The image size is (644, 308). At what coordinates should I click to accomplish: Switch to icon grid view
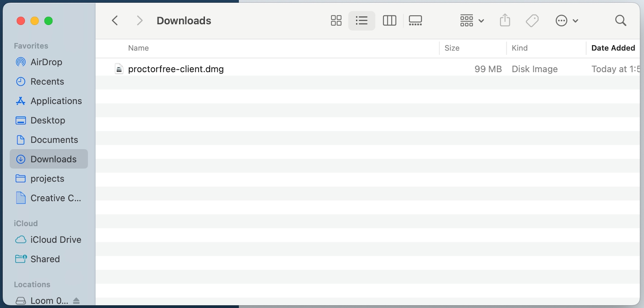336,21
